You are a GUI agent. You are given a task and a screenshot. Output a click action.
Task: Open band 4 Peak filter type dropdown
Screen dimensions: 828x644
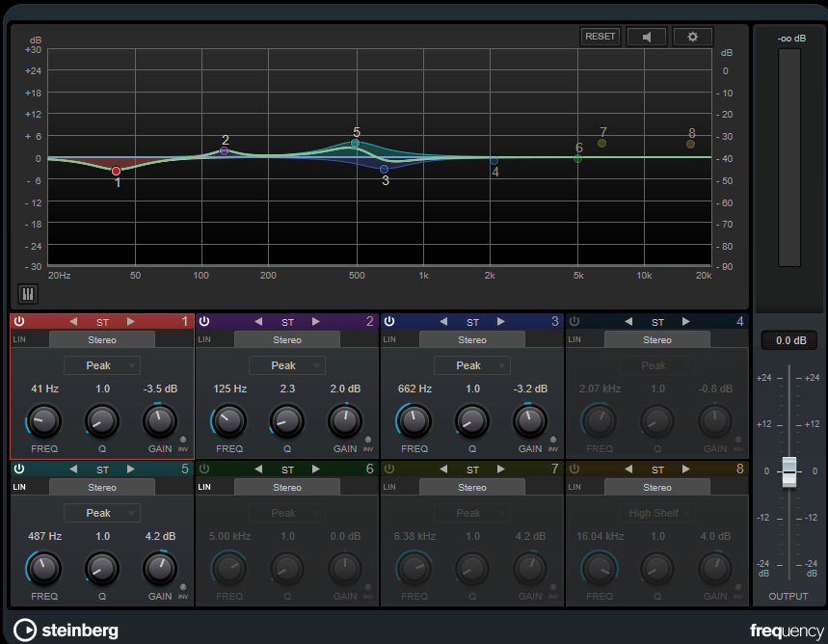tap(657, 365)
